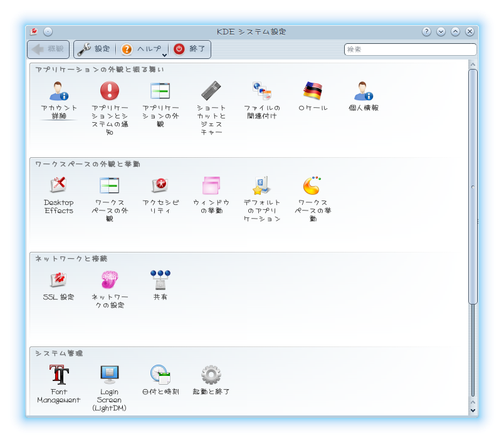
Task: Open ウィンドウの挙動 window behavior icon
Action: tap(211, 186)
